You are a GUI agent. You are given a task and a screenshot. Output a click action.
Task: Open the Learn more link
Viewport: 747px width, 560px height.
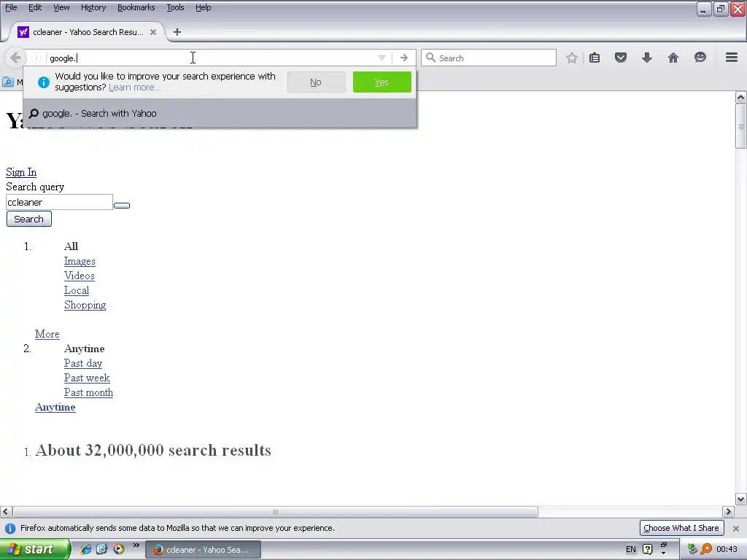[x=135, y=87]
